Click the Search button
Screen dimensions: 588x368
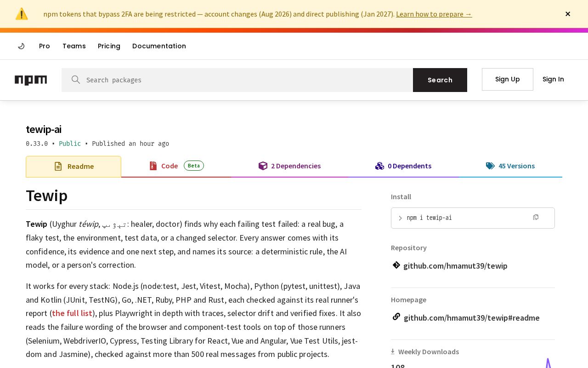click(440, 80)
